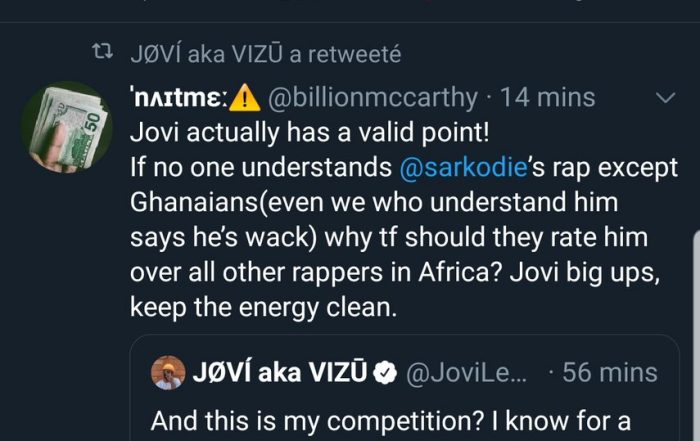
Task: Expand the tweet options chevron
Action: (664, 98)
